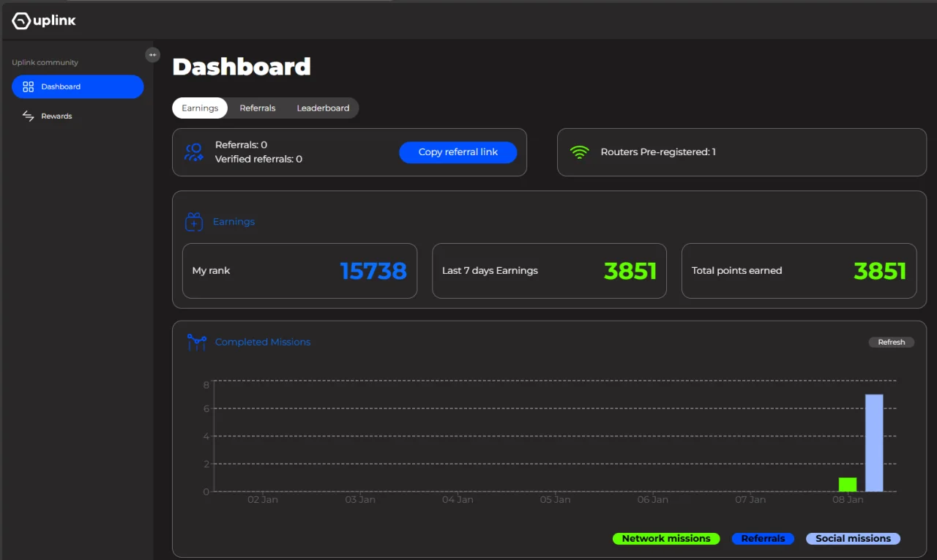Click the Total points earned value 3851
Viewport: 937px width, 560px height.
click(x=880, y=271)
